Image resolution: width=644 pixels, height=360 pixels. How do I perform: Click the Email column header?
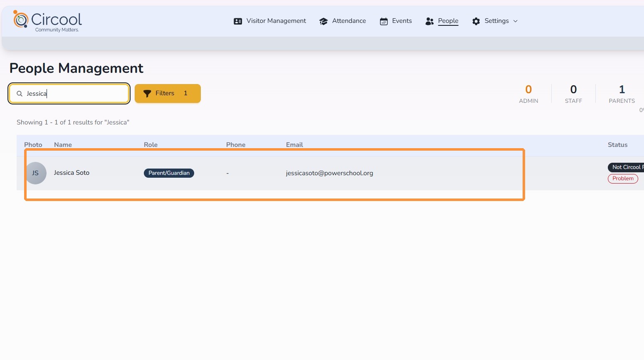point(294,145)
